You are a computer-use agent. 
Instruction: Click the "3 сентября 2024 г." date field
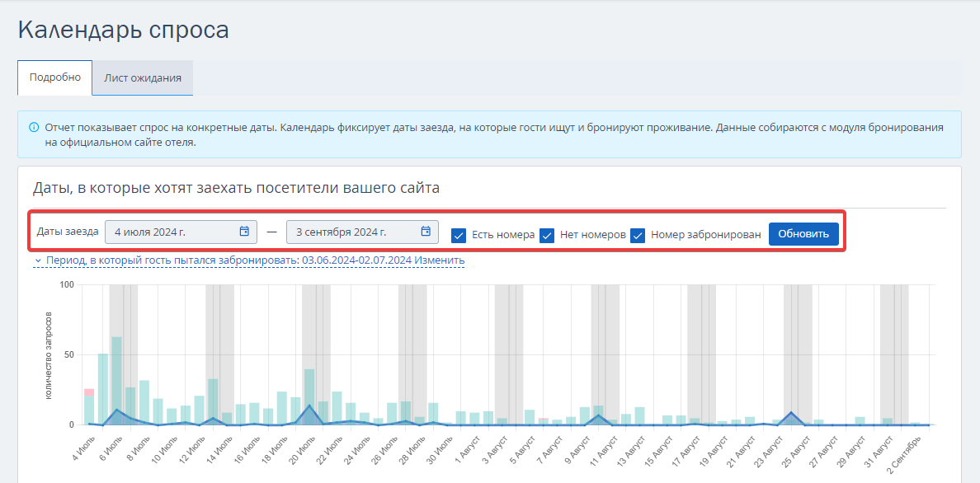(x=362, y=232)
